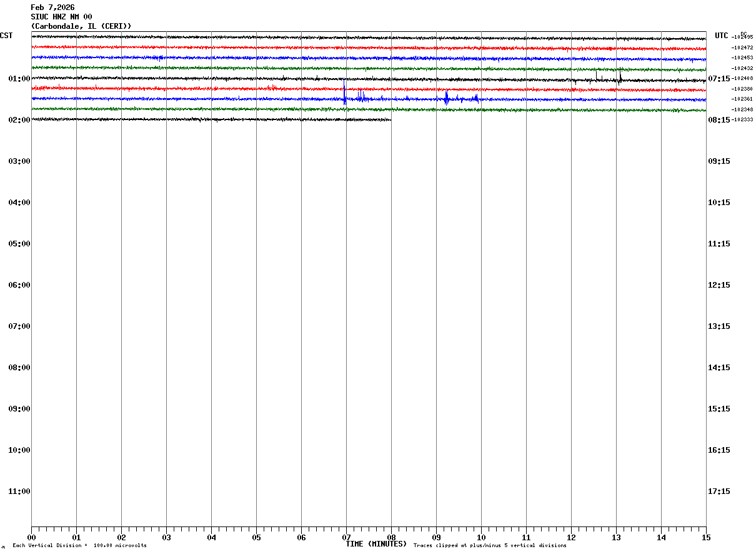This screenshot has height=554, width=756.
Task: Select the "11:00" CST hour label
Action: pos(19,491)
